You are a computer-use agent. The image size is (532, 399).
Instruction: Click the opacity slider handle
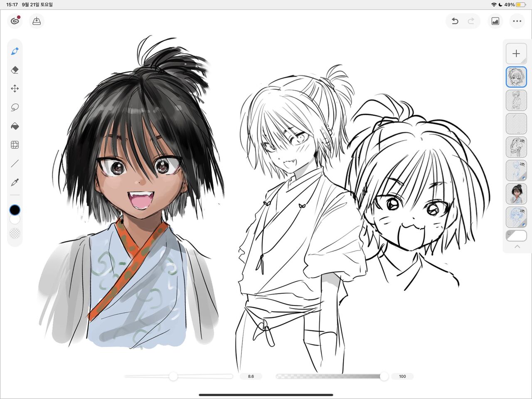[x=384, y=377]
